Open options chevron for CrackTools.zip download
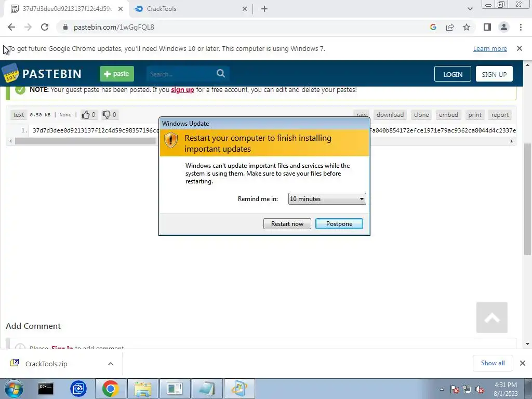 point(111,364)
